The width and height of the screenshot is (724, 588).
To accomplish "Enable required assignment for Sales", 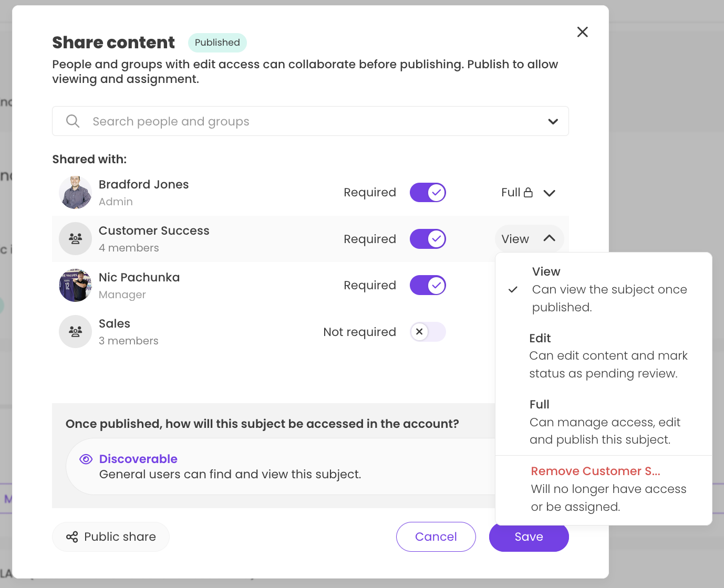I will [428, 332].
